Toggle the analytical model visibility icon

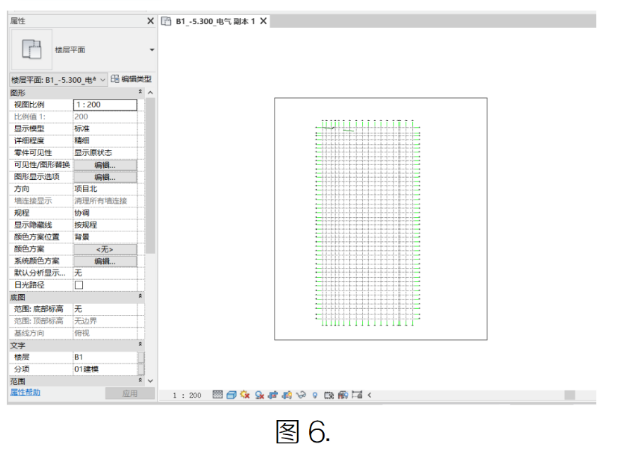[x=343, y=395]
